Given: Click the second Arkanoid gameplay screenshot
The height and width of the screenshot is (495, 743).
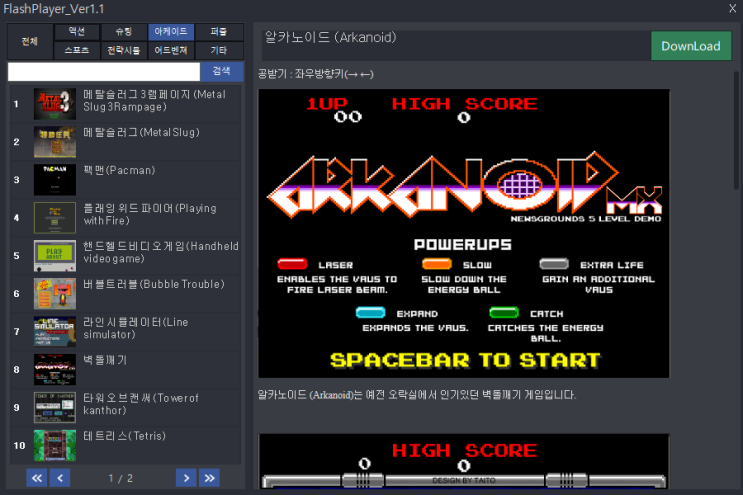Looking at the screenshot, I should [464, 461].
